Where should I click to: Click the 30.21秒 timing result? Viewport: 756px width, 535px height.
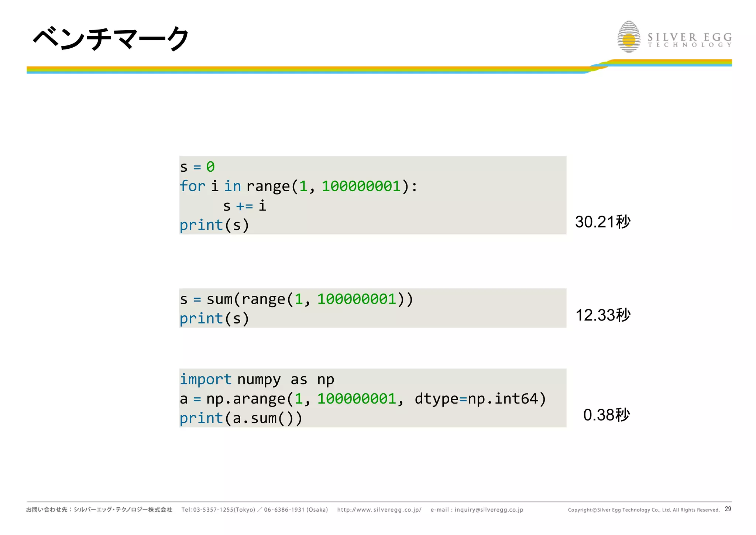pyautogui.click(x=603, y=222)
